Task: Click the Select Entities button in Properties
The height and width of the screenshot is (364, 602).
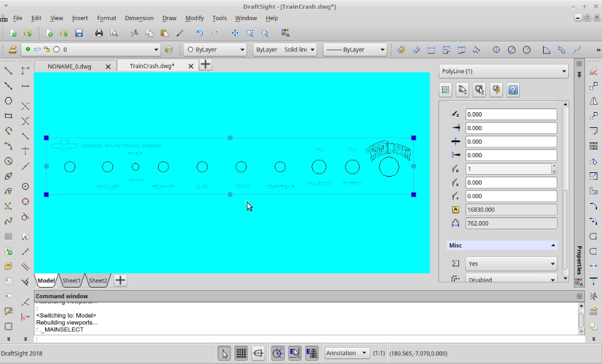Action: click(462, 90)
